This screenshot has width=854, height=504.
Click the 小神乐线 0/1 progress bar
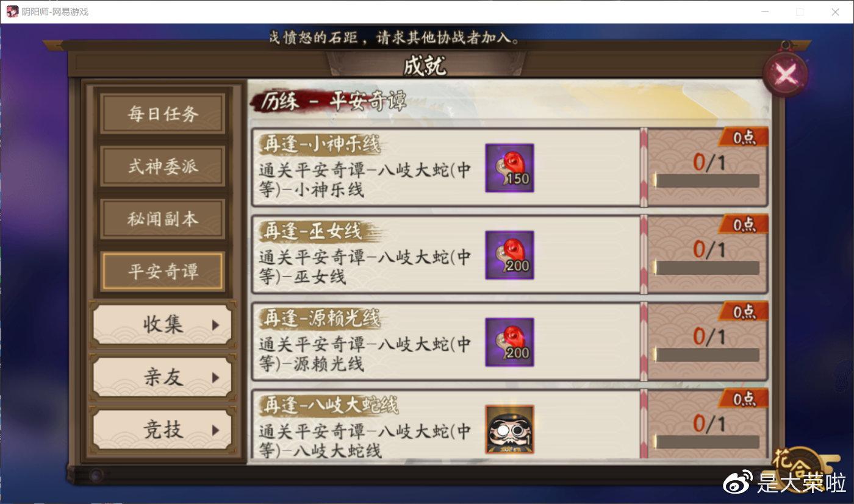(x=707, y=181)
